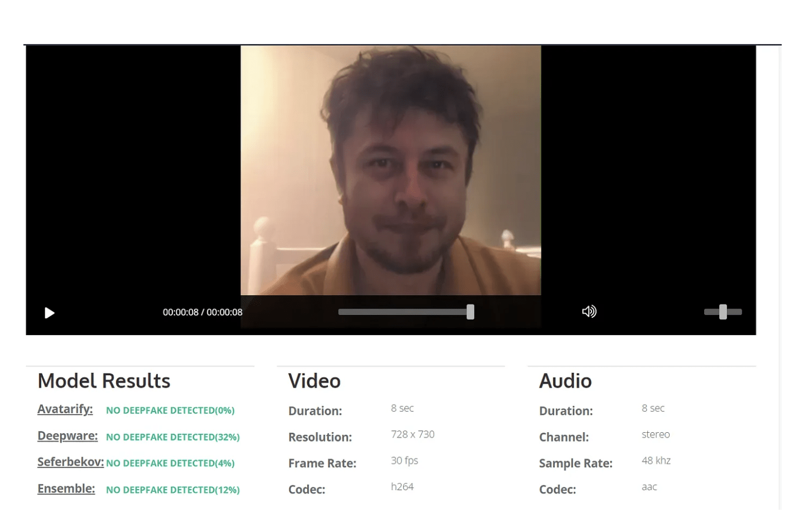Open the Ensemble model link
The width and height of the screenshot is (804, 532).
pos(66,489)
